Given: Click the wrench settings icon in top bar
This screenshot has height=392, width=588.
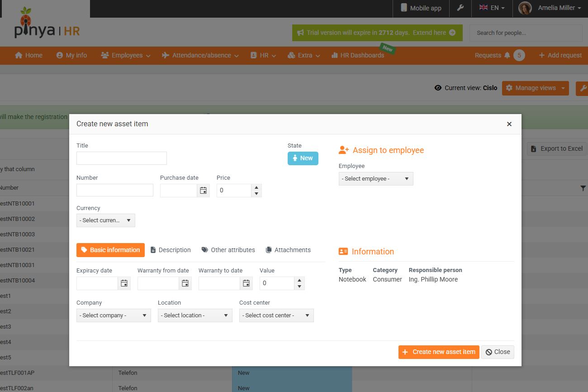Looking at the screenshot, I should [x=460, y=8].
